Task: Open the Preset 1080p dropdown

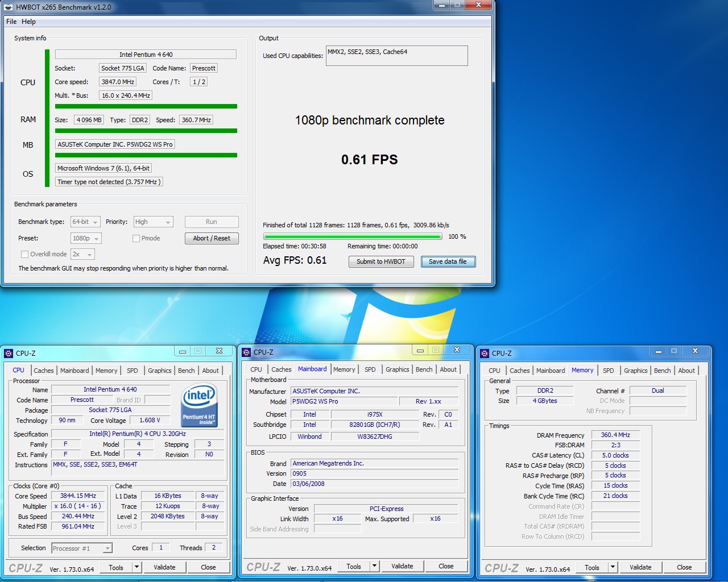Action: [86, 238]
